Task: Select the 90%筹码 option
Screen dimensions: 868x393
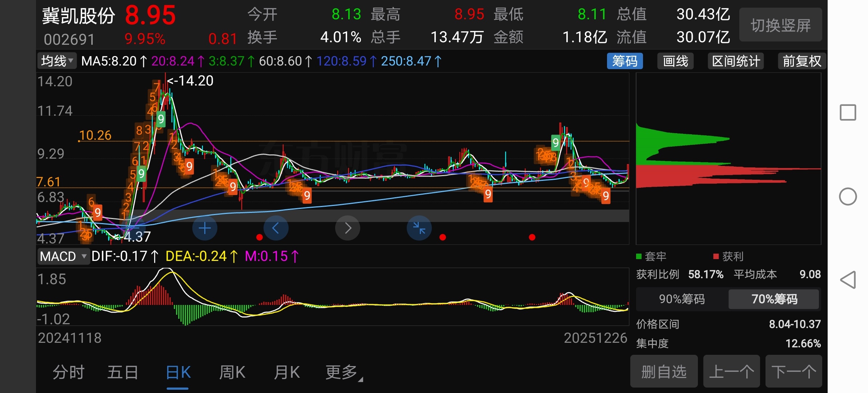Action: (x=682, y=299)
